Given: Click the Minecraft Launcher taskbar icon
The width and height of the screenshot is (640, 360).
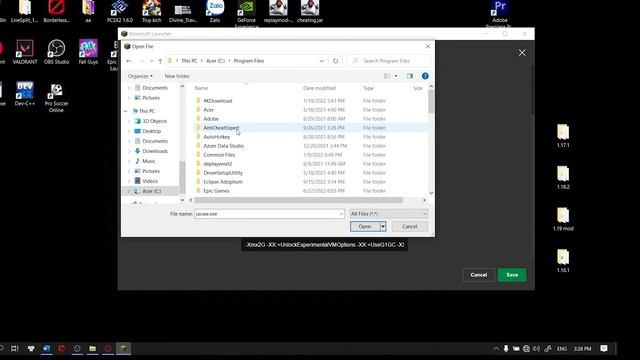Looking at the screenshot, I should point(123,348).
